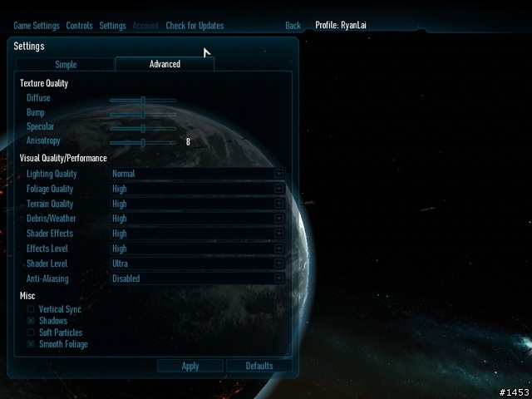Viewport: 532px width, 399px height.
Task: Open the Lighting Quality dropdown arrow
Action: [x=279, y=174]
